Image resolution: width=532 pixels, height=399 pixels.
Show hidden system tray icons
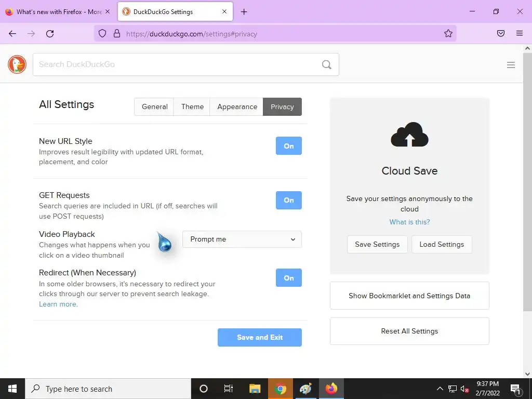pyautogui.click(x=440, y=389)
